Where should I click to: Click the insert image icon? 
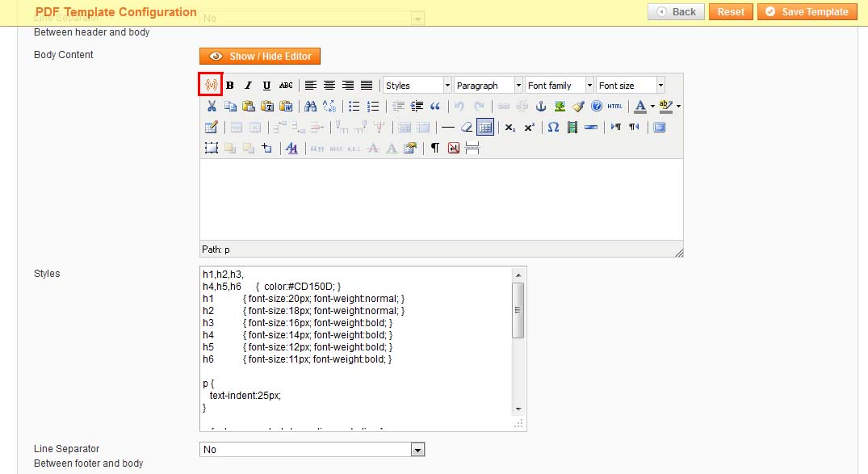tap(560, 106)
